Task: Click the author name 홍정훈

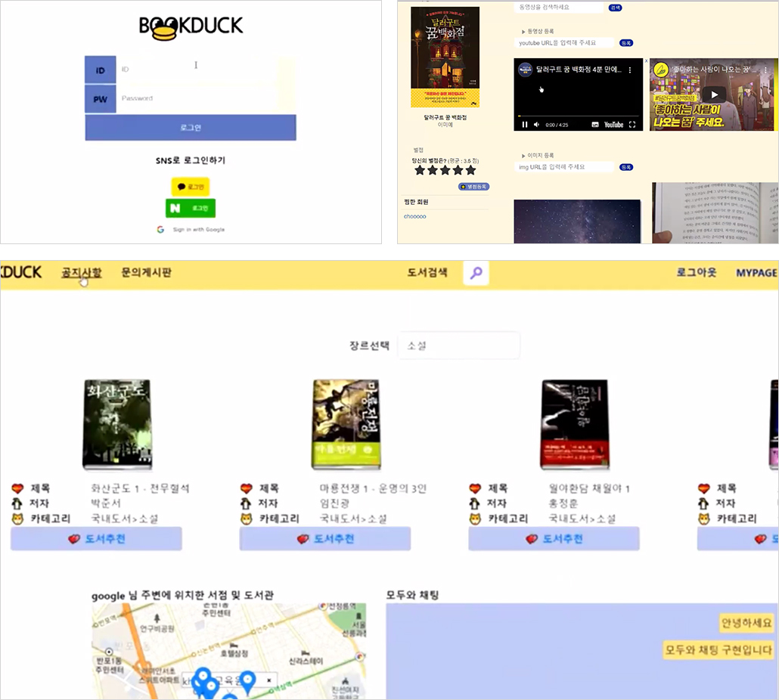Action: (563, 503)
